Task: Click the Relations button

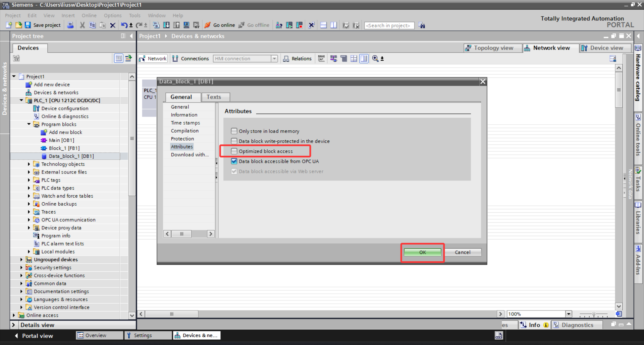Action: (297, 59)
